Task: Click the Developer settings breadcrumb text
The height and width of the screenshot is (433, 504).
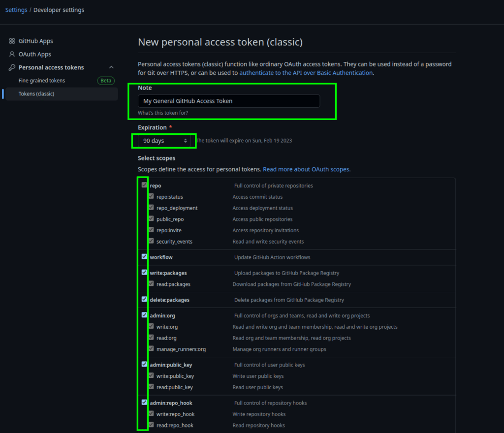Action: point(59,10)
